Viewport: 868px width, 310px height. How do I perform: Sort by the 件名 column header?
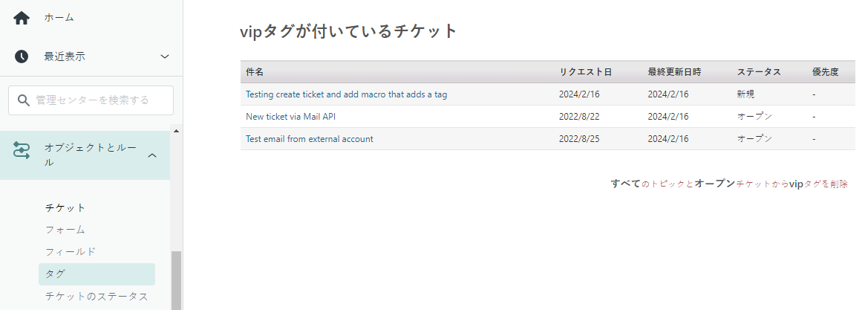pos(255,72)
